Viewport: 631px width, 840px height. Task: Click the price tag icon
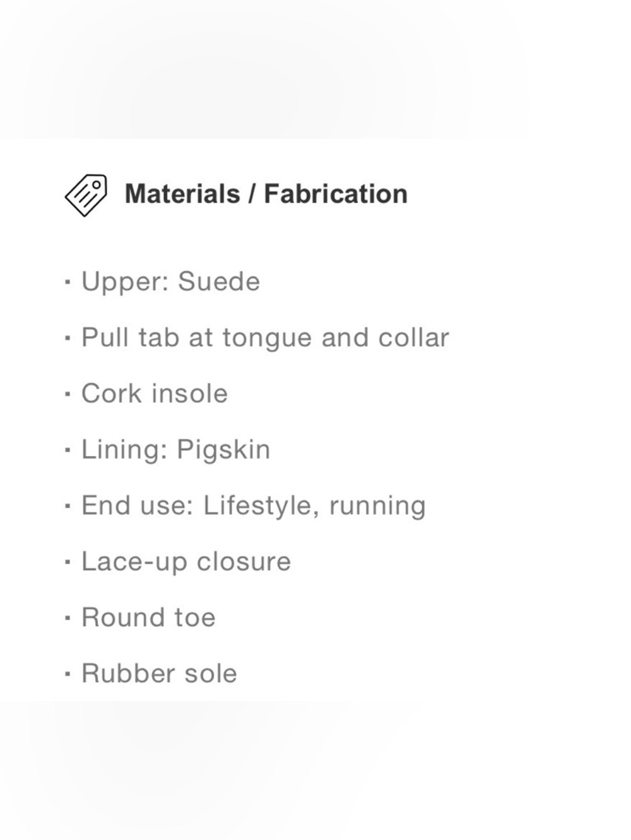click(86, 195)
